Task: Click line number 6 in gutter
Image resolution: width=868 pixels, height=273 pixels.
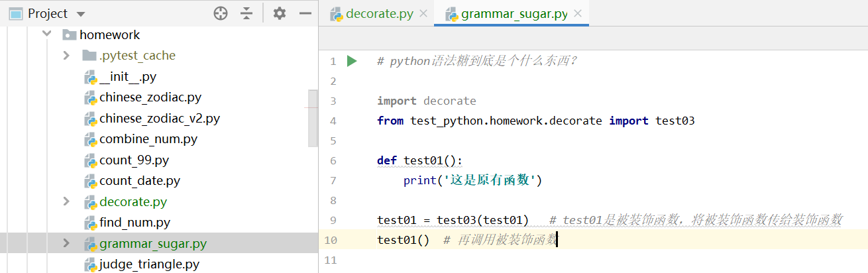Action: pos(333,160)
